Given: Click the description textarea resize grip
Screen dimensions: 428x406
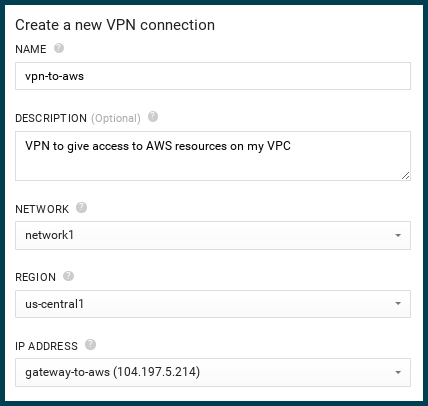Looking at the screenshot, I should [405, 175].
